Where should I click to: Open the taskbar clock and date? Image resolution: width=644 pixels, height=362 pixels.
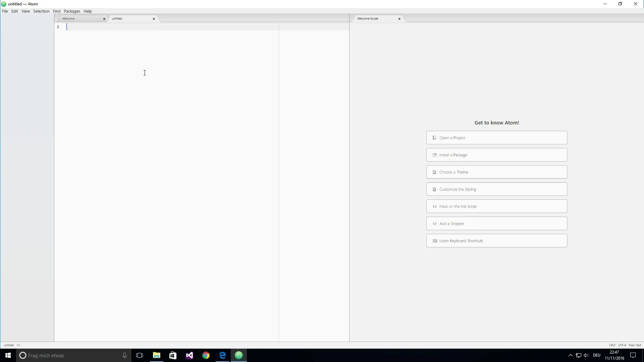[x=614, y=355]
